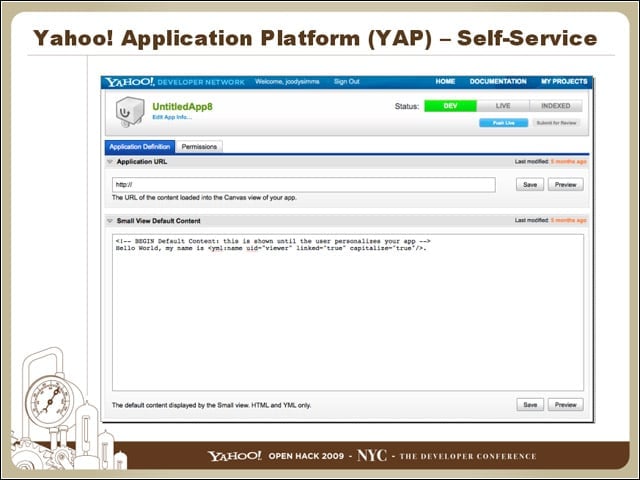The width and height of the screenshot is (640, 480).
Task: Save the Small View Default Content
Action: click(x=530, y=405)
